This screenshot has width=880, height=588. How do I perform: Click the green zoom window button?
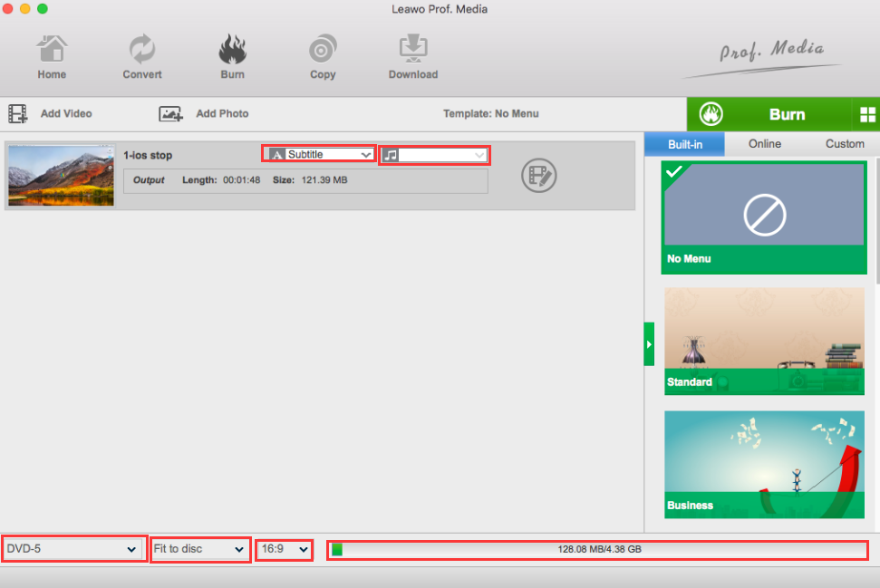click(43, 8)
